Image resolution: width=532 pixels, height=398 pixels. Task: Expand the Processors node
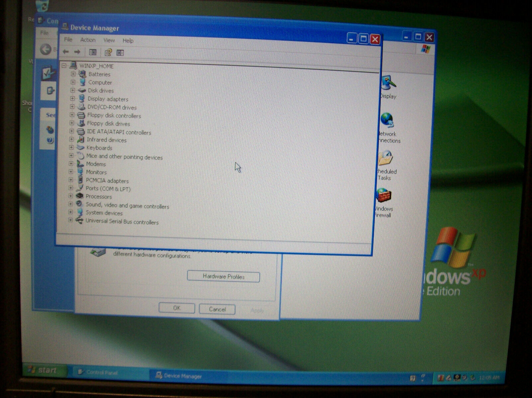pos(70,196)
